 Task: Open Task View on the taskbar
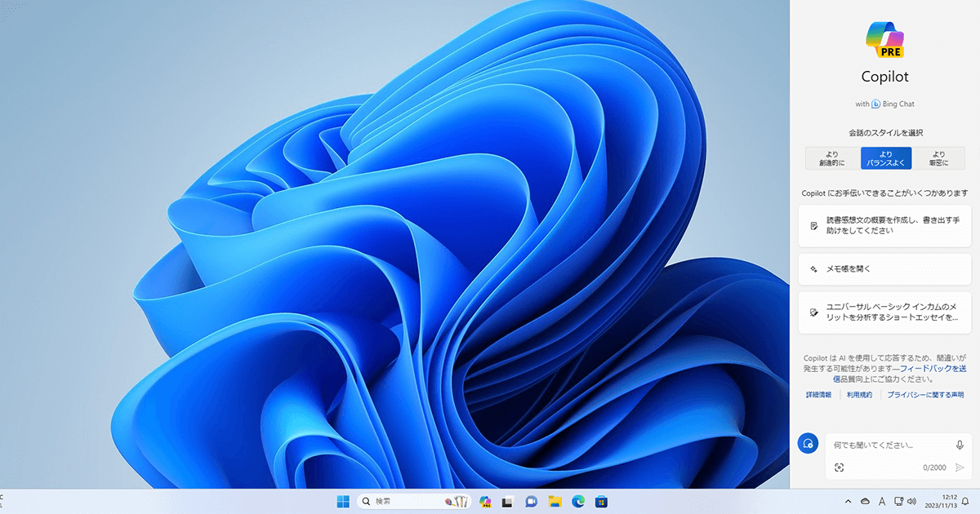coord(508,501)
